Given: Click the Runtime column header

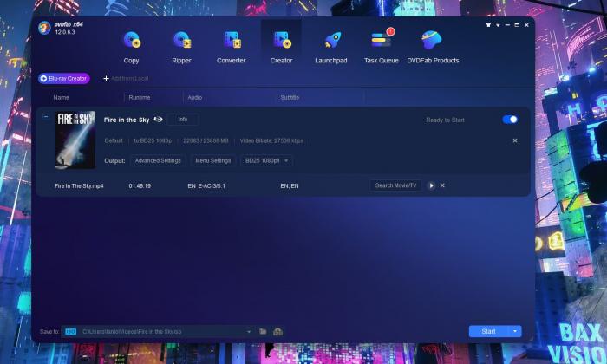Looking at the screenshot, I should coord(140,97).
